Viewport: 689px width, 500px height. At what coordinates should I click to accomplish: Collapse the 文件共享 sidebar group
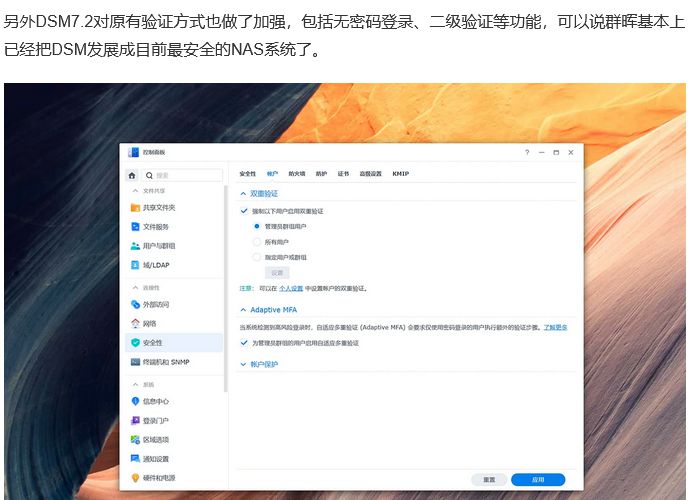tap(135, 191)
